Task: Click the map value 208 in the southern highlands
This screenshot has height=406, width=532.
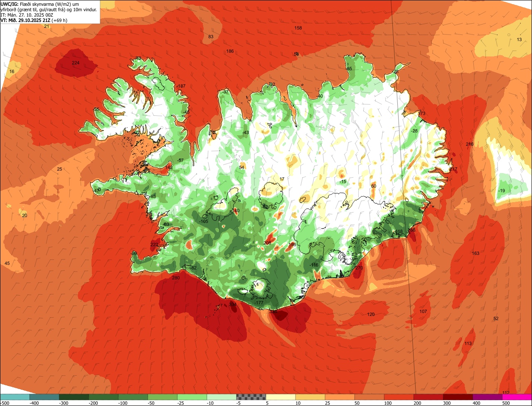Action: click(x=267, y=243)
